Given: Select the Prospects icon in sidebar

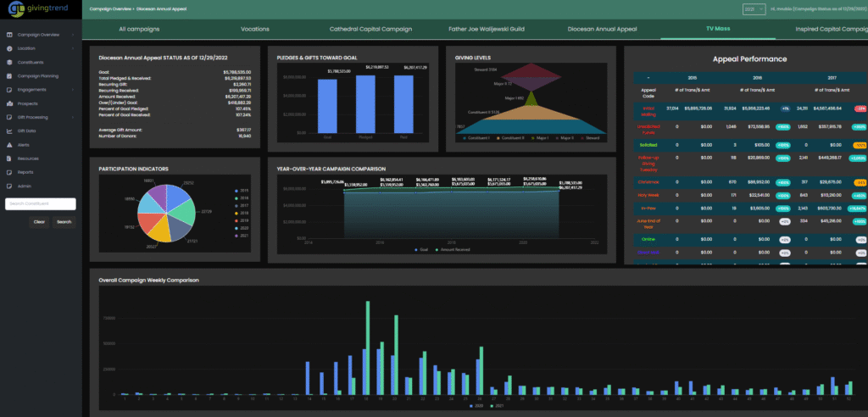Looking at the screenshot, I should 8,103.
